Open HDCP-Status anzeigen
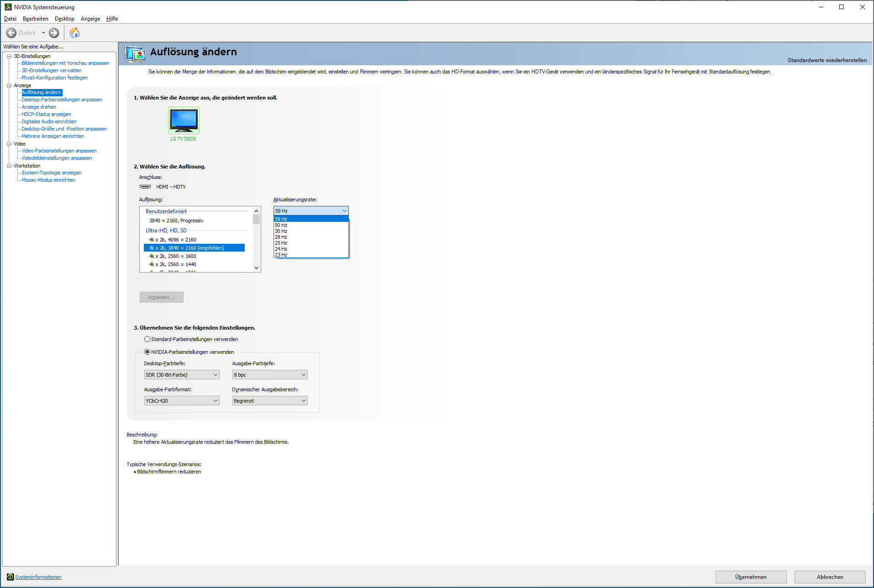The image size is (874, 588). (46, 114)
